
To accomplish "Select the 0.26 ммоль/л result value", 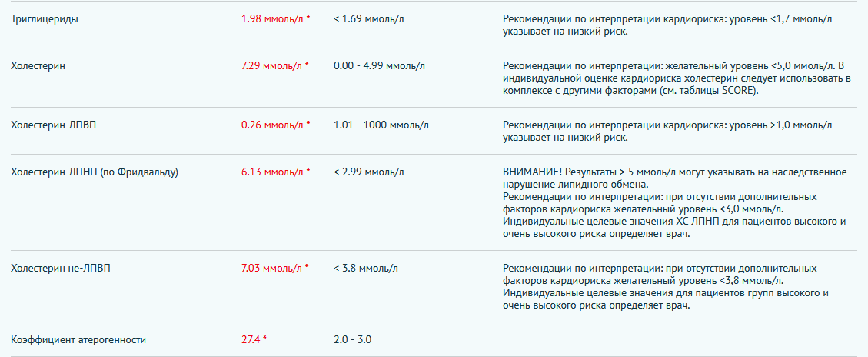I will click(x=272, y=125).
